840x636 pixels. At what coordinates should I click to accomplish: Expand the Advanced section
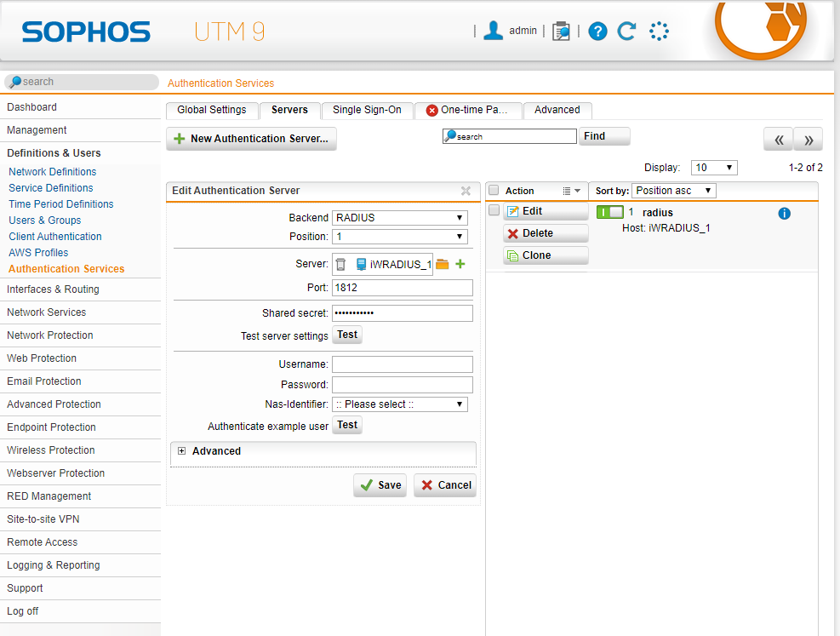point(182,451)
